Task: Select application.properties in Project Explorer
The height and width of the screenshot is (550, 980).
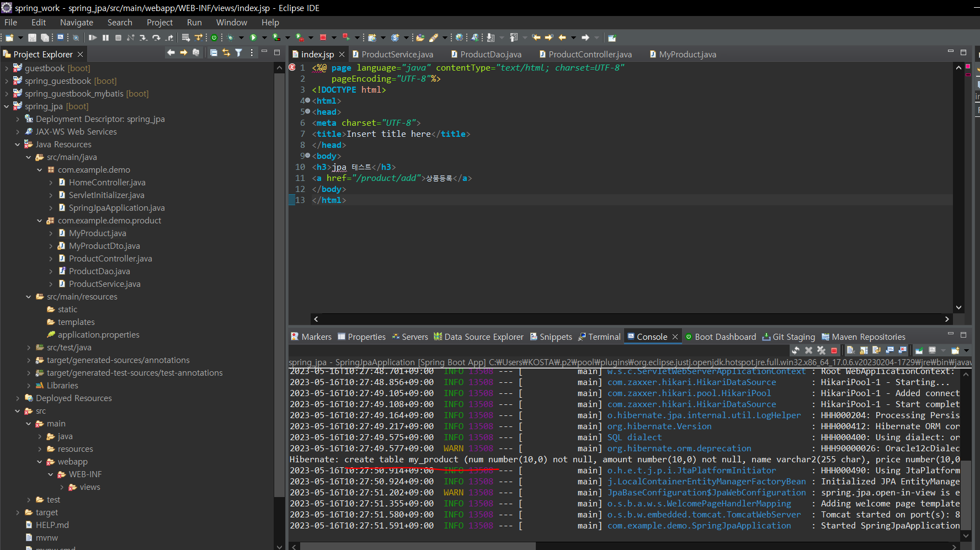Action: click(98, 335)
